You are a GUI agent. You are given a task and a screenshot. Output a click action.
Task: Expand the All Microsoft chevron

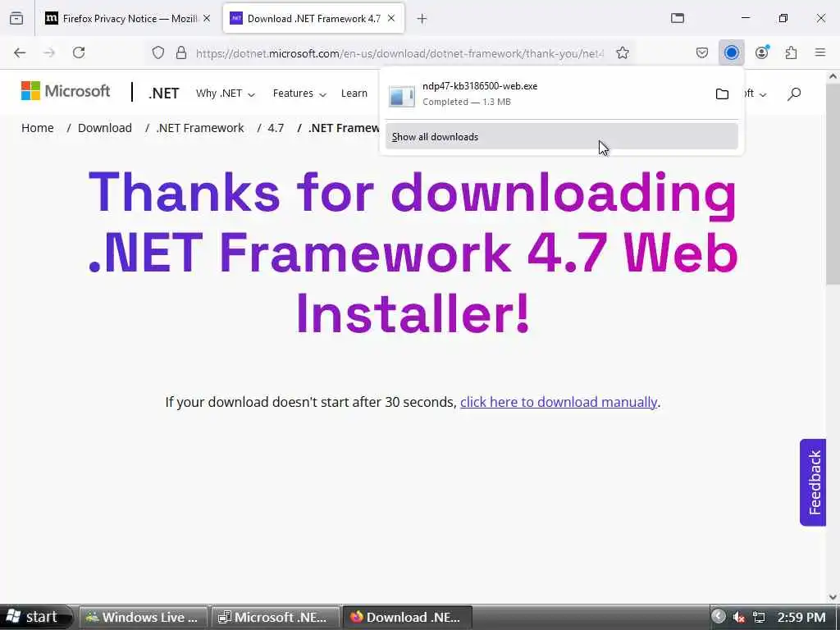coord(763,94)
